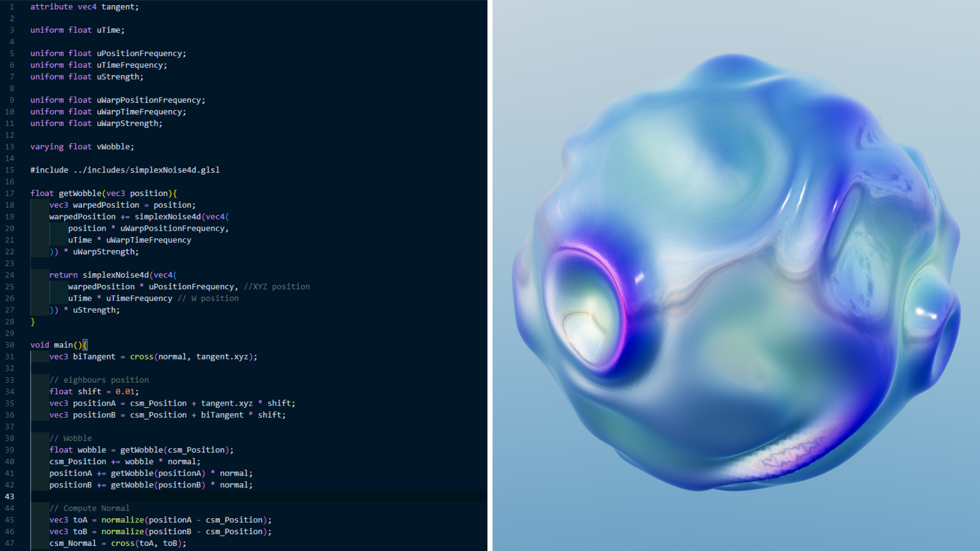Click the 'return simplexNoise4d(vec4(' line
This screenshot has width=980, height=551.
pos(113,275)
